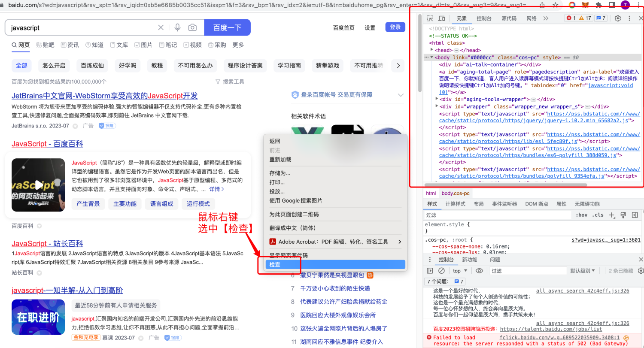Clear console with the circle-slash icon
This screenshot has height=348, width=644.
click(x=441, y=271)
